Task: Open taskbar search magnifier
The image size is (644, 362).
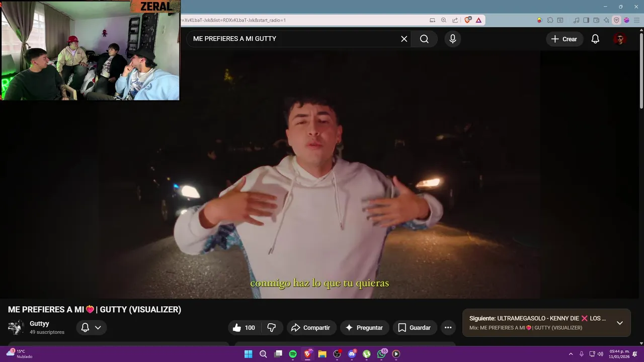Action: click(263, 354)
